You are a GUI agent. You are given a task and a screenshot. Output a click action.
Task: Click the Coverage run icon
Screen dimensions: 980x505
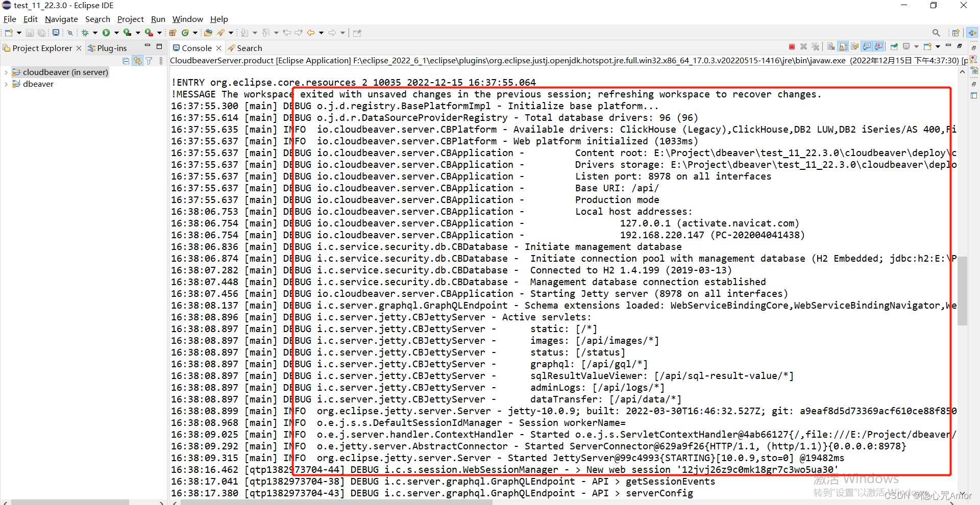[x=127, y=33]
